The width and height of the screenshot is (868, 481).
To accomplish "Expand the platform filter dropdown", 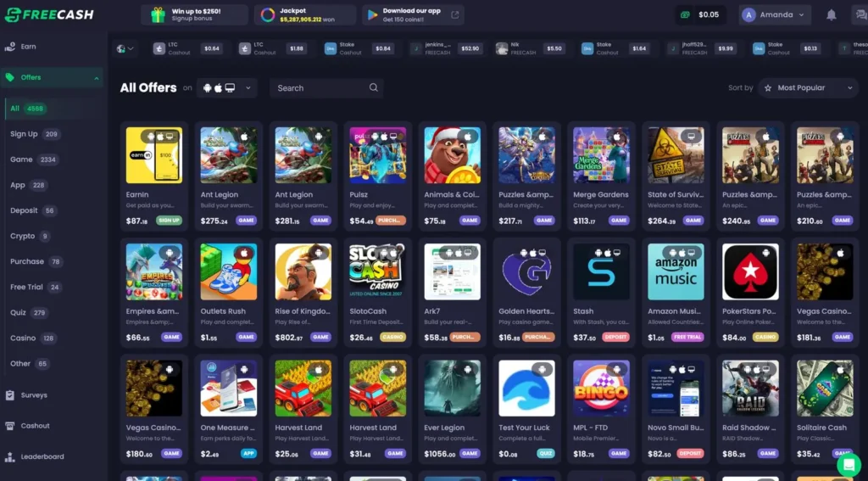I will (227, 87).
